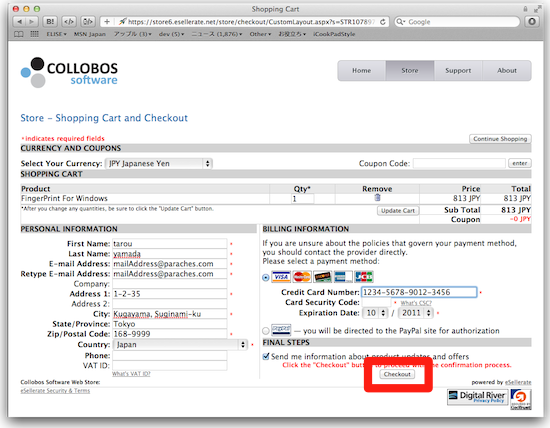Open the expiration year dropdown showing 2011
The height and width of the screenshot is (428, 550).
coord(416,313)
